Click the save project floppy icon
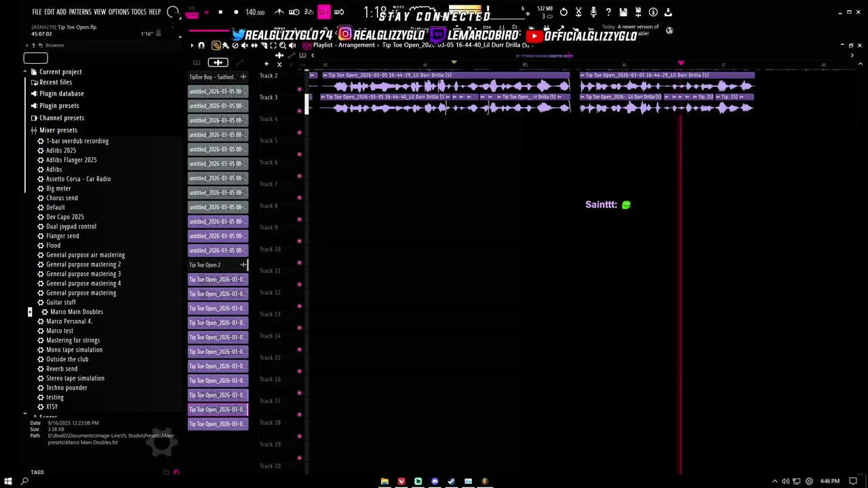 (x=623, y=12)
